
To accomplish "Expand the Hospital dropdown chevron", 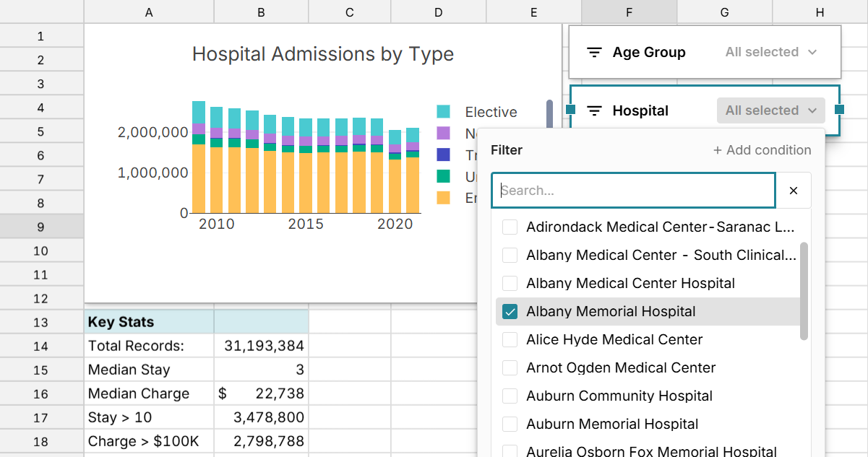I will (812, 110).
